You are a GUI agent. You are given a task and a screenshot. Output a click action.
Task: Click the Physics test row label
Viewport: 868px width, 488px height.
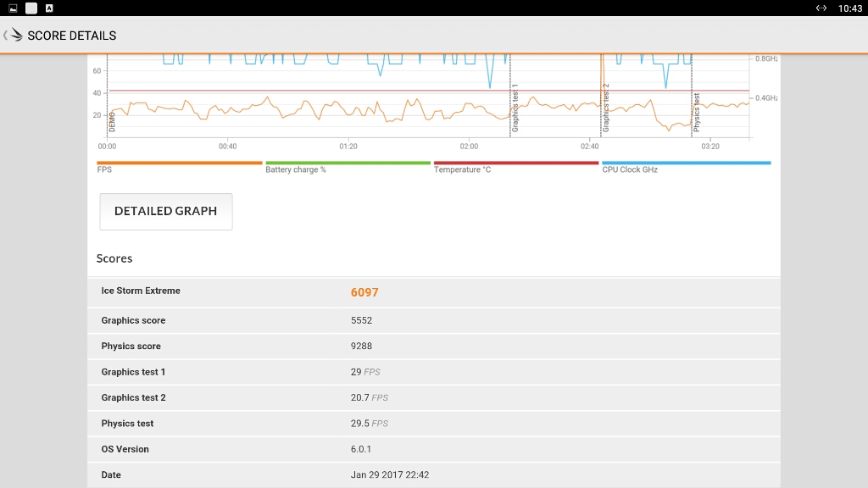click(127, 424)
